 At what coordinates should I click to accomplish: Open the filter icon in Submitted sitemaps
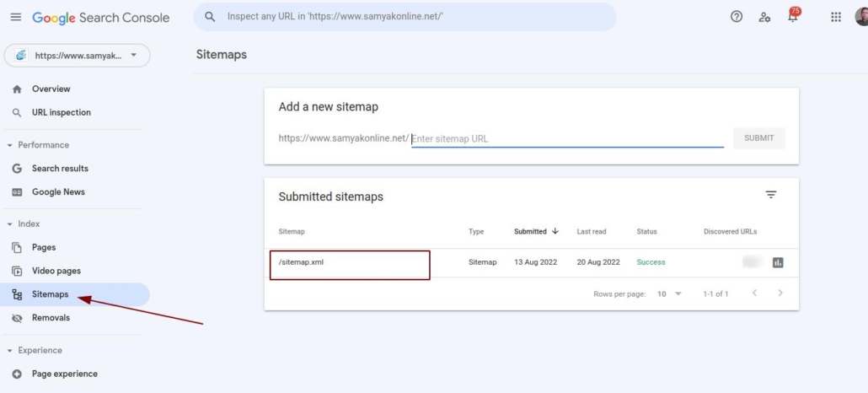(x=771, y=195)
